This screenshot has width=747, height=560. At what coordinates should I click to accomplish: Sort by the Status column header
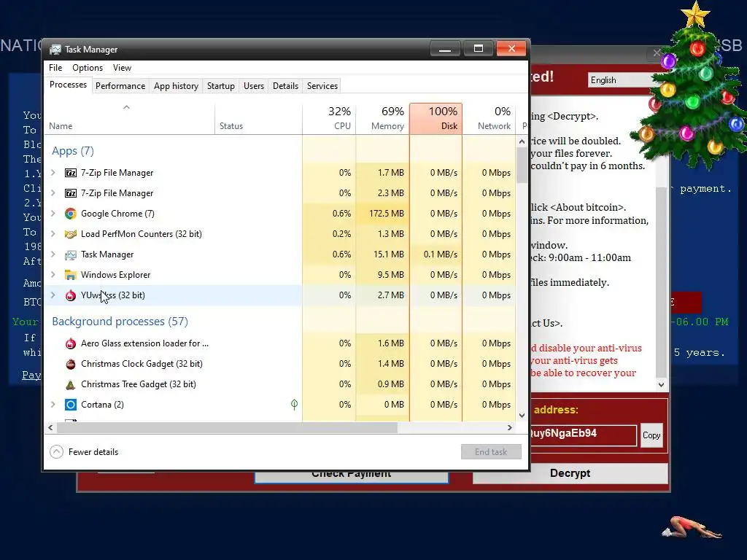point(258,119)
